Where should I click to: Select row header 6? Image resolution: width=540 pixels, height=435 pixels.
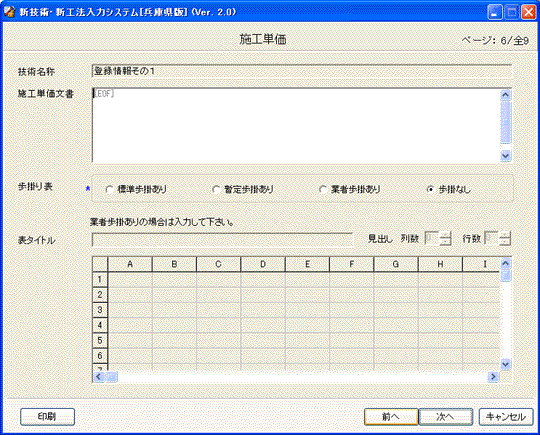pos(100,356)
